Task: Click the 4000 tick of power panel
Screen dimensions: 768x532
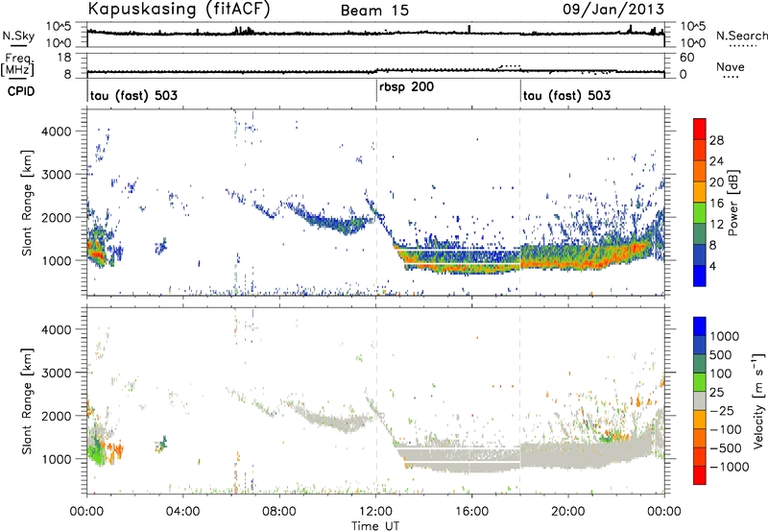Action: (x=56, y=132)
